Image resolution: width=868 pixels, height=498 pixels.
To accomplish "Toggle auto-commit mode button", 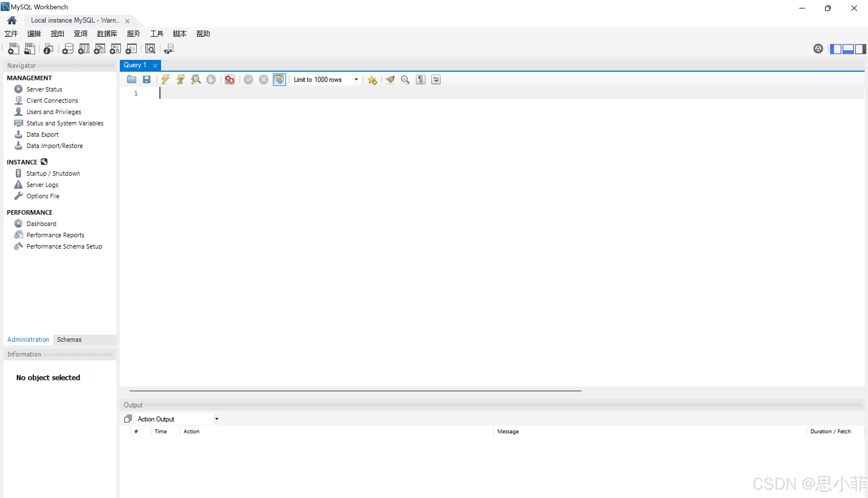I will (279, 80).
